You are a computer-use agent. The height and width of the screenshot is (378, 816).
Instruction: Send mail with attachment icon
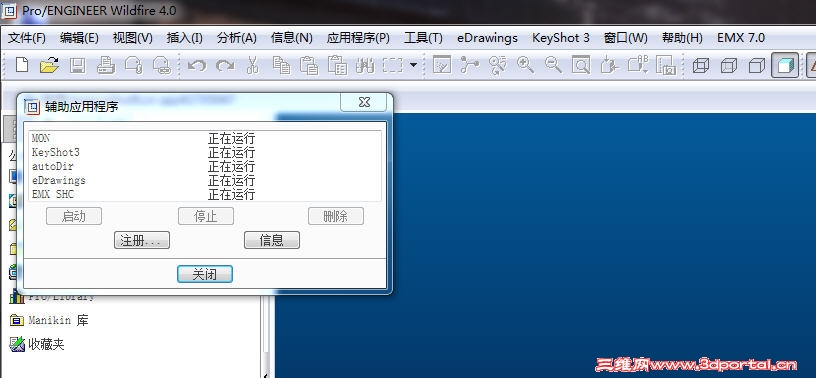(134, 65)
